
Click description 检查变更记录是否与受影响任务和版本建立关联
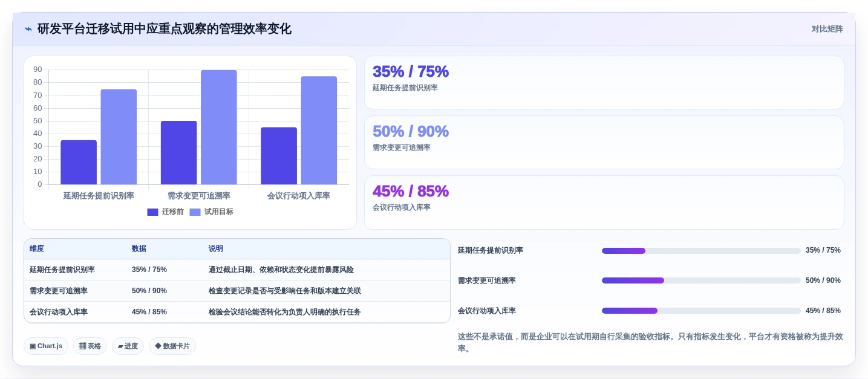coord(285,291)
